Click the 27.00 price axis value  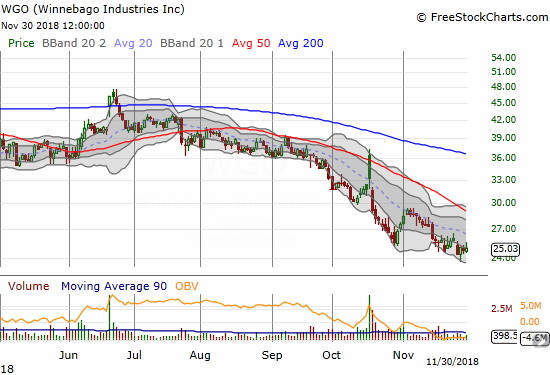point(504,228)
